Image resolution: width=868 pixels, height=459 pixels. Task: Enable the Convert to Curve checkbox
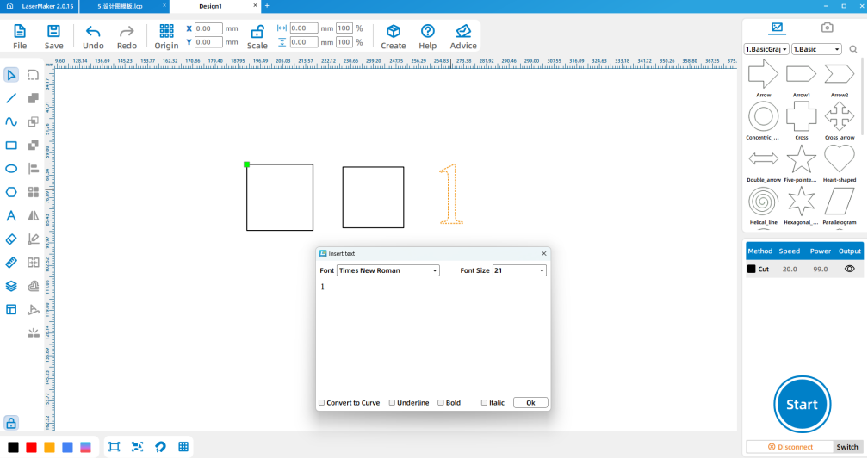coord(322,402)
